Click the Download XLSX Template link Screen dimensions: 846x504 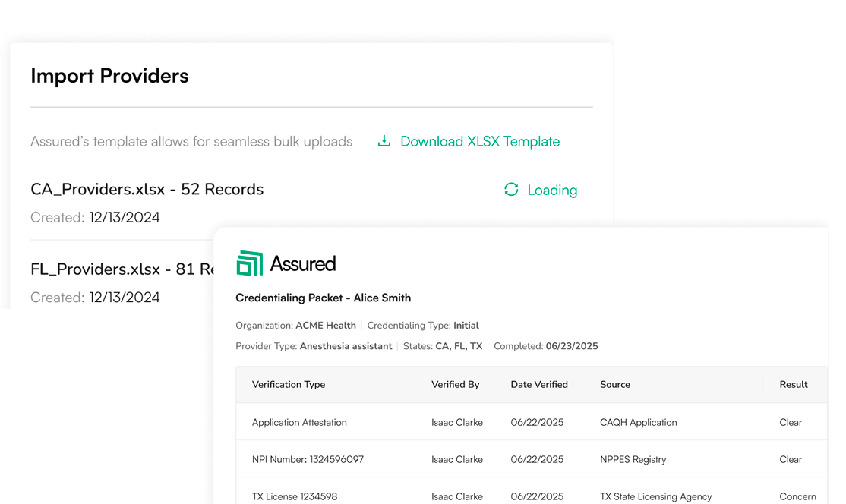tap(480, 142)
